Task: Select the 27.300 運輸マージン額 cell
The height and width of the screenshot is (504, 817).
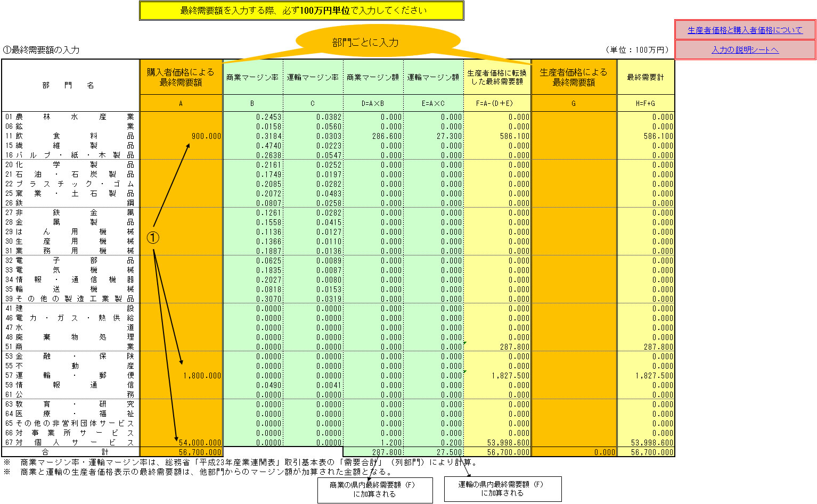Action: pos(434,136)
